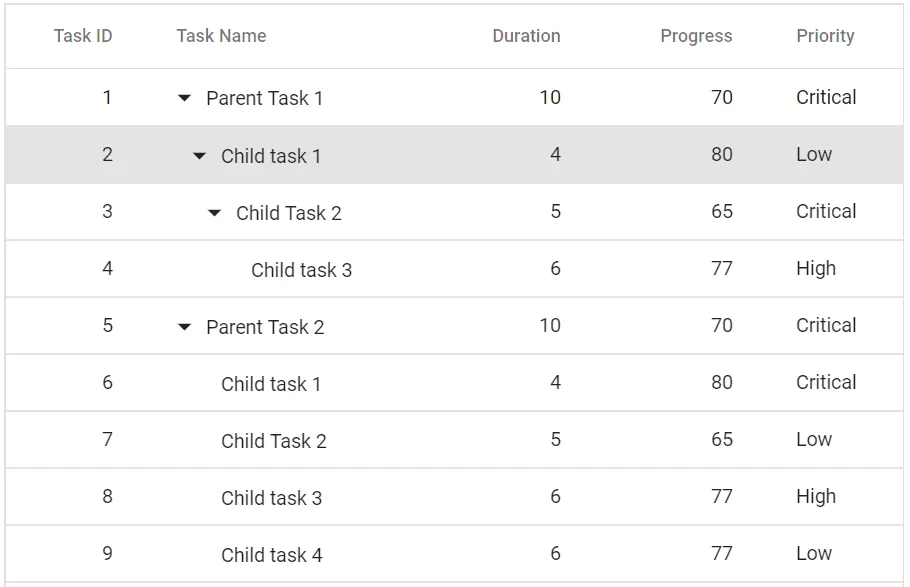Click the Progress value 65 in row 7

tap(722, 440)
